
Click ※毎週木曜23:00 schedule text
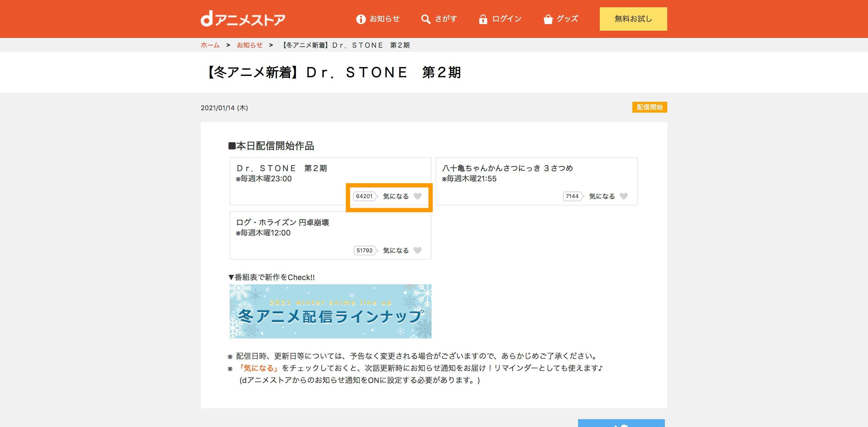click(264, 179)
